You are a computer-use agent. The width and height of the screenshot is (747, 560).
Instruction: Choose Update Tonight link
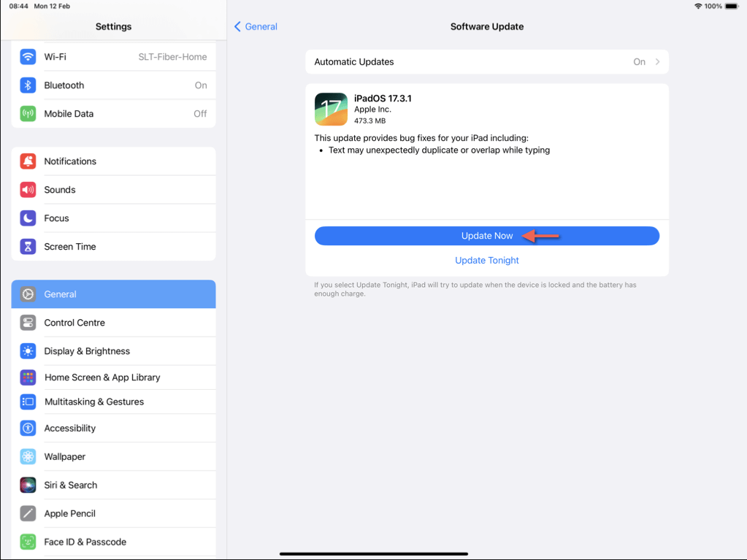click(x=487, y=261)
